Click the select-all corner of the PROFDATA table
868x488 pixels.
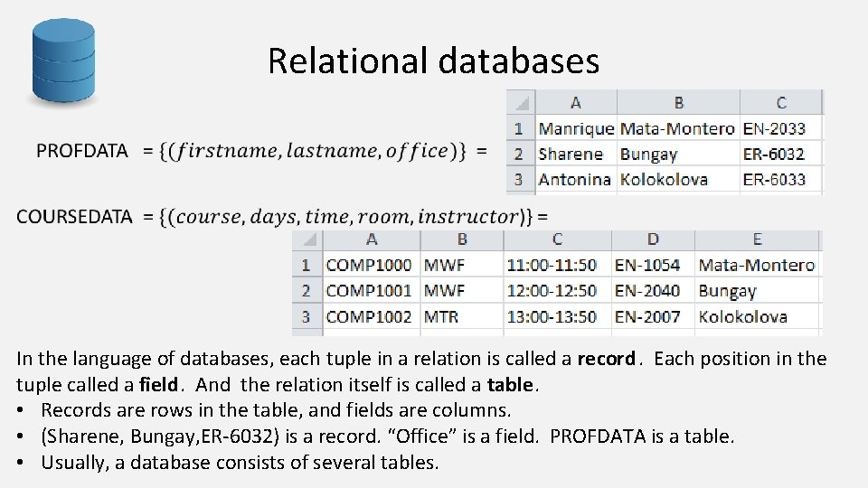pos(521,103)
